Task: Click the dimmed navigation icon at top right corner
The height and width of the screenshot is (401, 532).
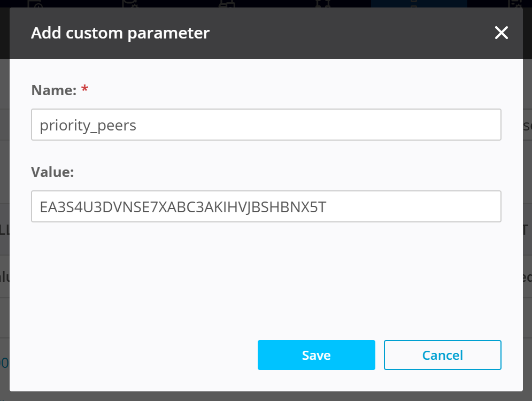Action: point(515,3)
